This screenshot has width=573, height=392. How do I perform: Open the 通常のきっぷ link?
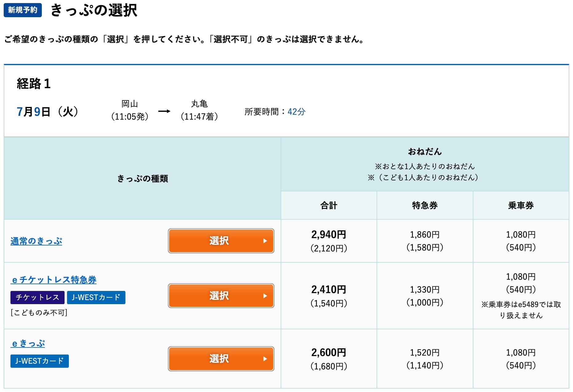pos(36,241)
